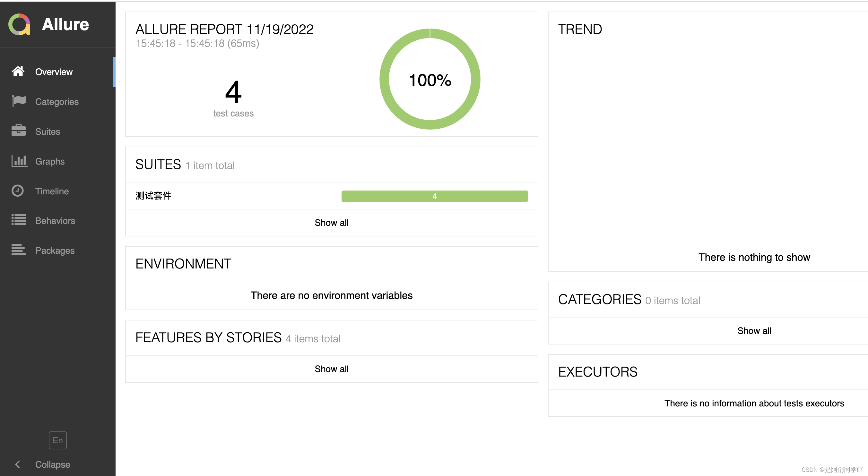The image size is (868, 476).
Task: Click the green suite progress bar
Action: 434,196
